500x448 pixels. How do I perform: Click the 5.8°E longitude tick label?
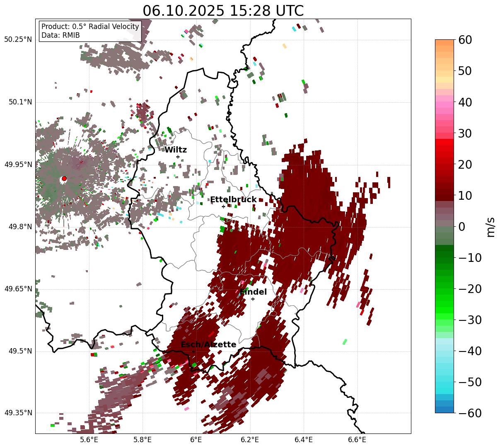[143, 440]
